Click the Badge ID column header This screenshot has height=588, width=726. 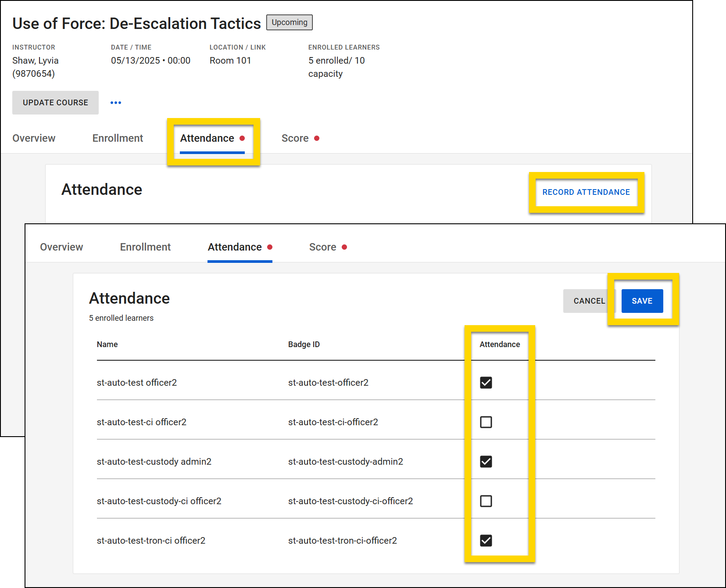304,344
